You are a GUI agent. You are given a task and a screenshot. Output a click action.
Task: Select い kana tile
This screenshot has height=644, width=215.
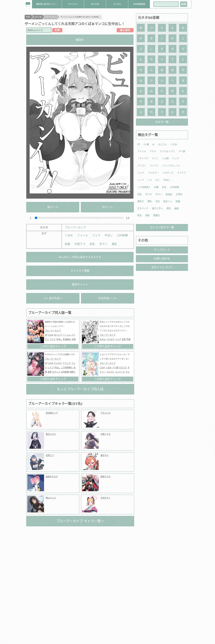point(151,28)
